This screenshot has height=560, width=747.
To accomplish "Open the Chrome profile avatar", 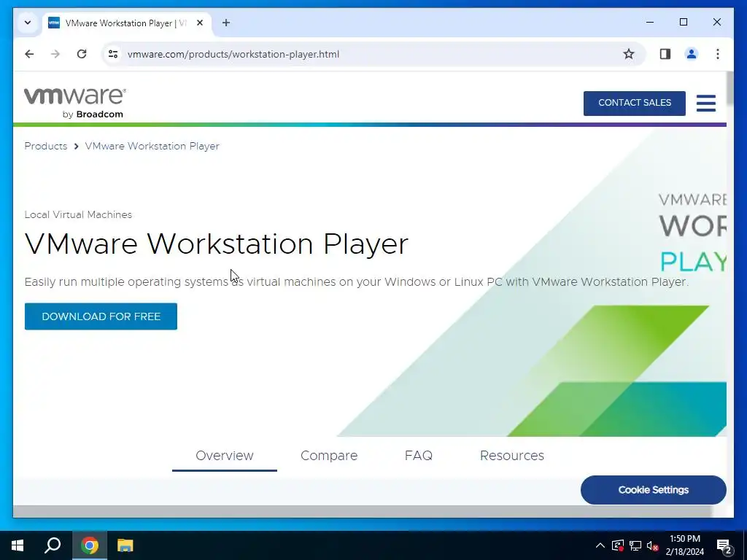I will [x=692, y=54].
